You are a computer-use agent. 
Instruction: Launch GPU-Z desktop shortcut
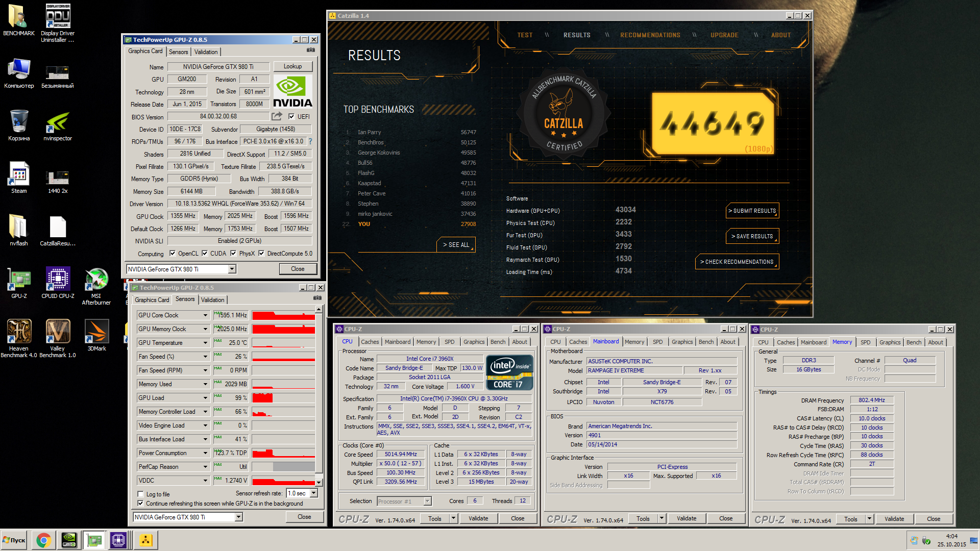point(19,283)
